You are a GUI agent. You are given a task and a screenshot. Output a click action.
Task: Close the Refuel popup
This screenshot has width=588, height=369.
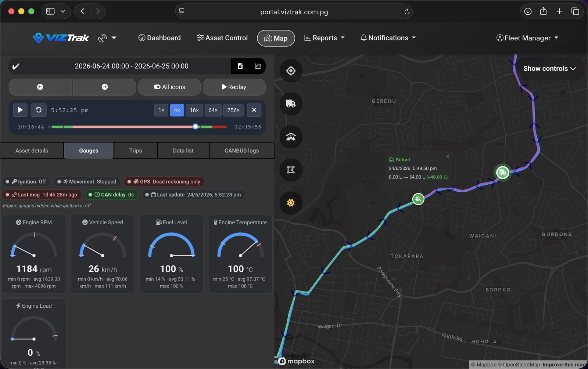point(448,156)
